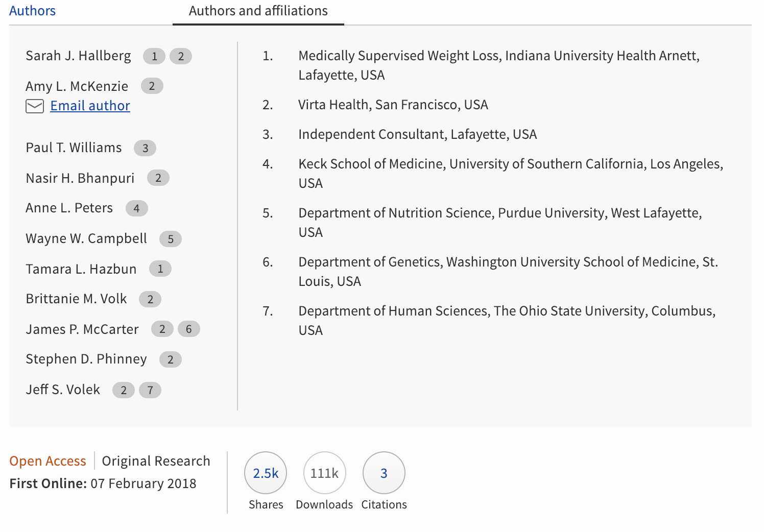The width and height of the screenshot is (764, 532).
Task: Click affiliation badge 4 beside Anne L. Peters
Action: click(136, 208)
